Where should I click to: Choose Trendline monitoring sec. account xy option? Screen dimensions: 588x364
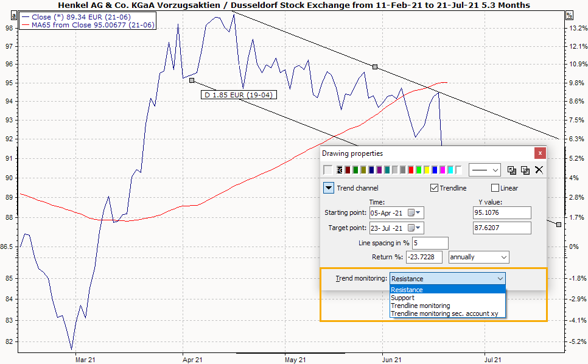point(444,313)
